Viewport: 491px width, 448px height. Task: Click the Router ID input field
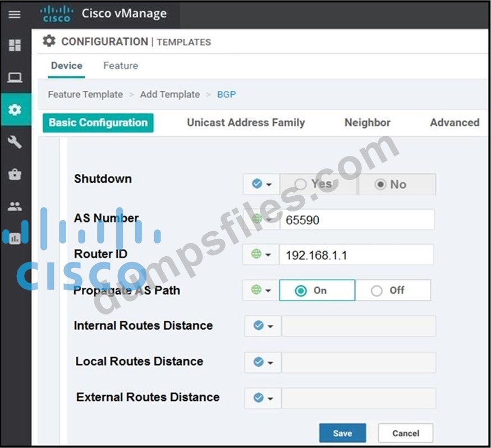pyautogui.click(x=356, y=255)
